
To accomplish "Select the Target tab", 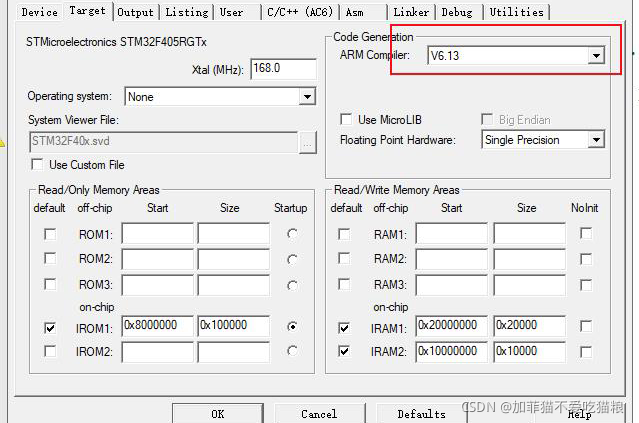I will coord(88,11).
